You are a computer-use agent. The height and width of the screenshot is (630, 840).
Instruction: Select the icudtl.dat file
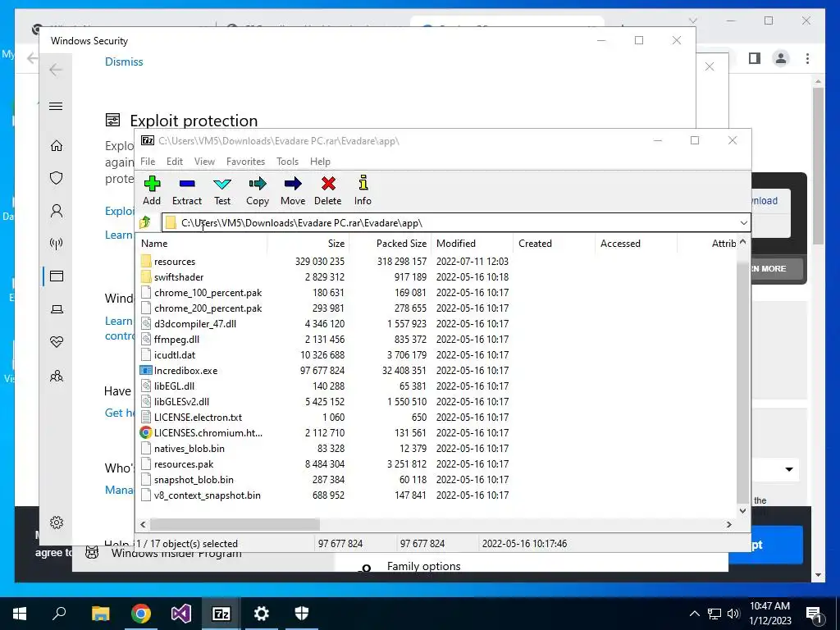click(175, 354)
